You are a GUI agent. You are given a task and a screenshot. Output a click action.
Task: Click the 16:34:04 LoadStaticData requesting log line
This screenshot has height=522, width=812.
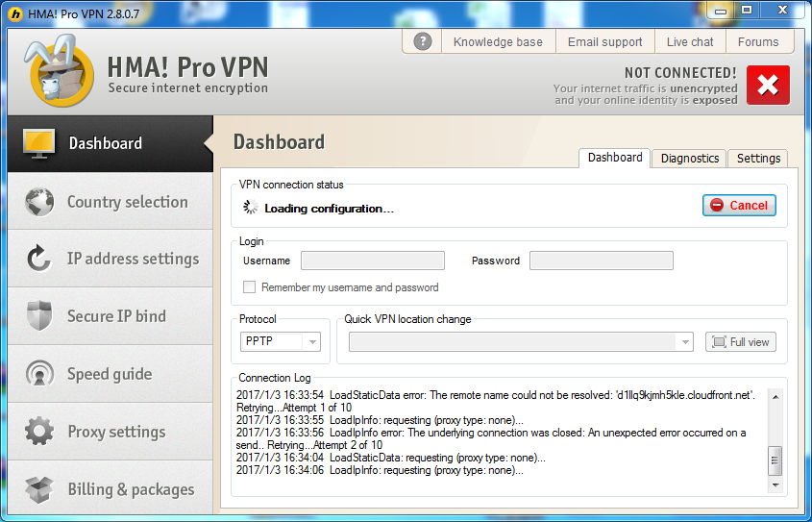pos(391,458)
